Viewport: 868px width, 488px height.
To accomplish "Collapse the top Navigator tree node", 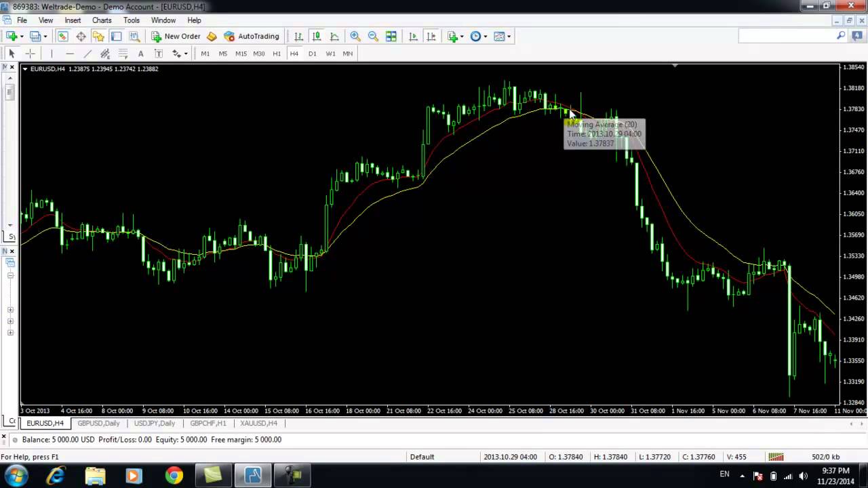I will 10,275.
